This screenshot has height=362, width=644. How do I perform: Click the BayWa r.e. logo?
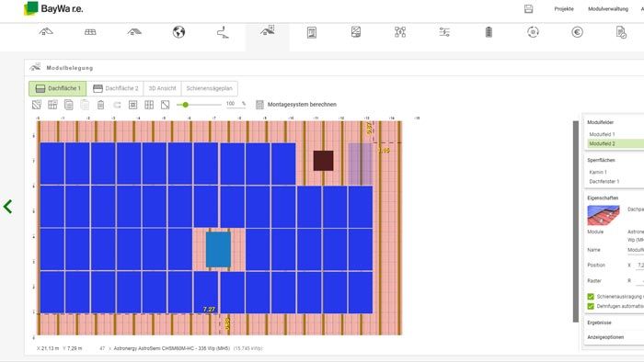(x=53, y=8)
